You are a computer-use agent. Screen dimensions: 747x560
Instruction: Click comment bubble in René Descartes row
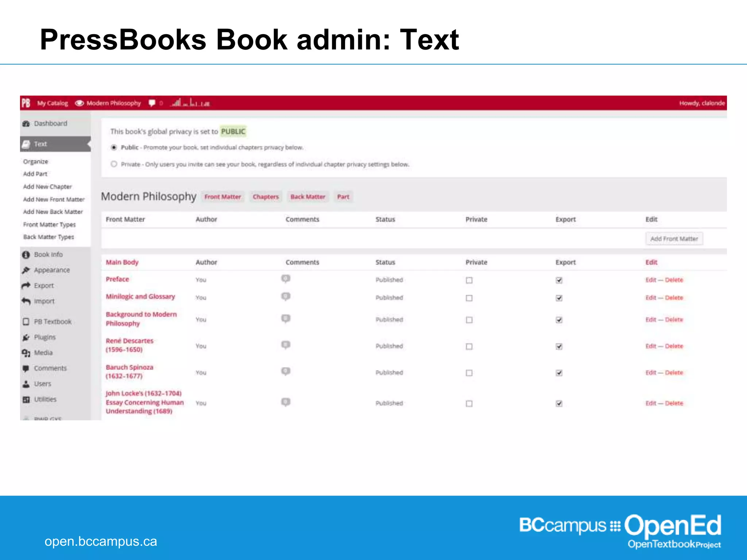[x=286, y=345]
